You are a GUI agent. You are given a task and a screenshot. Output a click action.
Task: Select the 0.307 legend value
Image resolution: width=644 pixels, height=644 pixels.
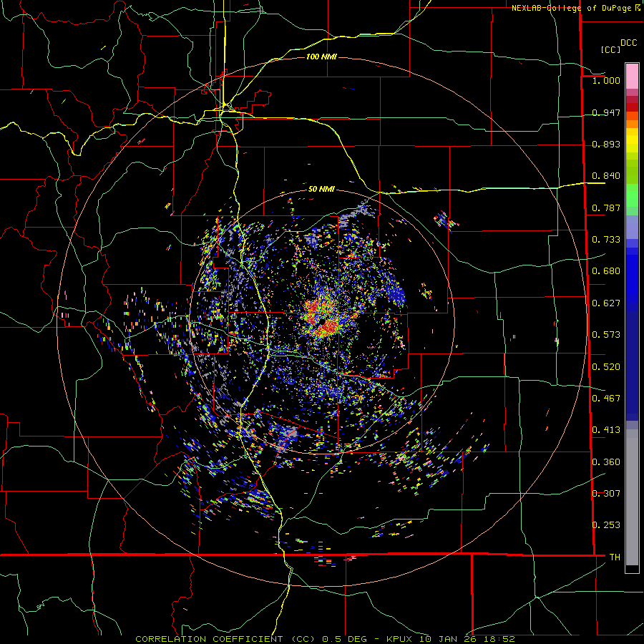pyautogui.click(x=606, y=494)
